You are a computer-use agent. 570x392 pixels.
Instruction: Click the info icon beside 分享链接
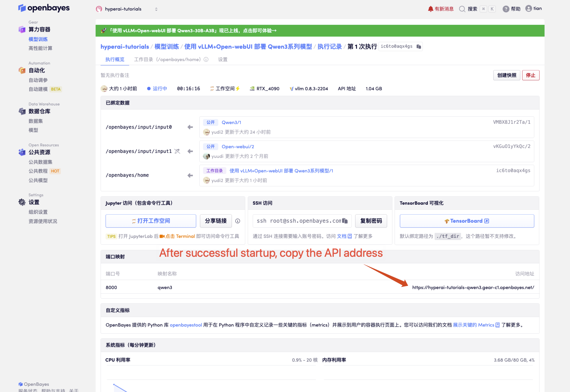[237, 221]
